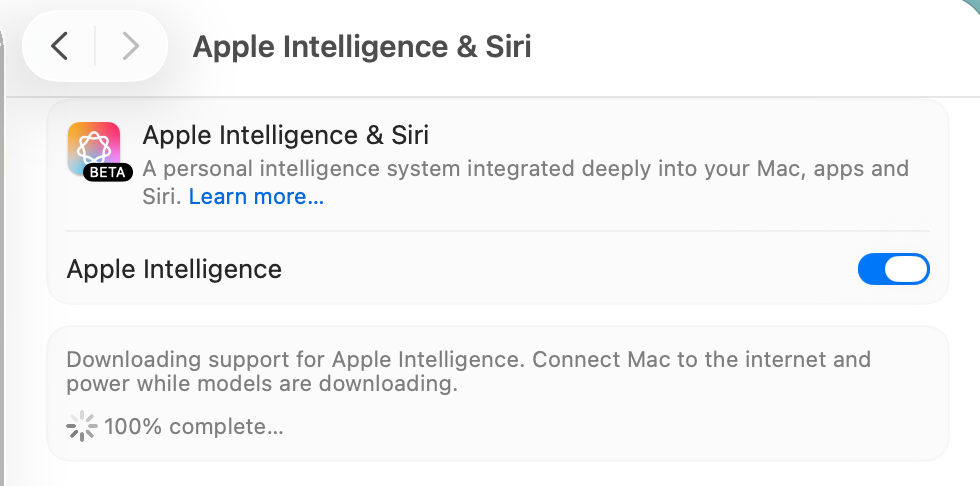The width and height of the screenshot is (980, 486).
Task: Click the word Siri before Learn more
Action: tap(160, 197)
